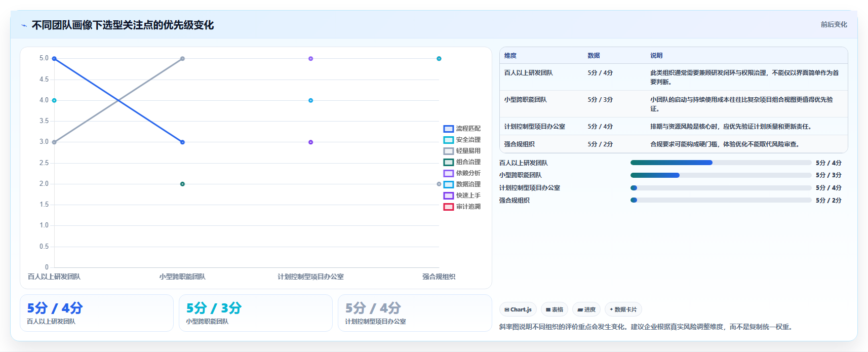Select progress bar for 小型跨职能团队

tap(721, 175)
